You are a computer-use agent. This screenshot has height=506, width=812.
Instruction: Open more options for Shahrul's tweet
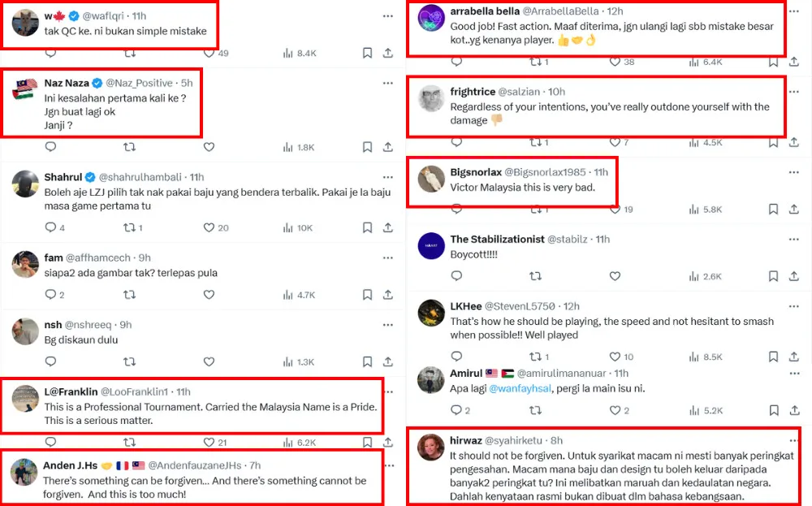[388, 177]
